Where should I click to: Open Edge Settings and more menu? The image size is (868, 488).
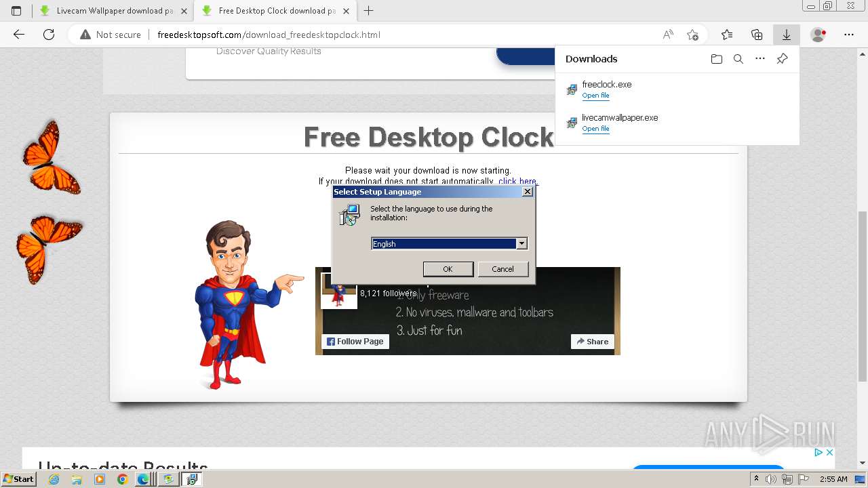tap(849, 35)
